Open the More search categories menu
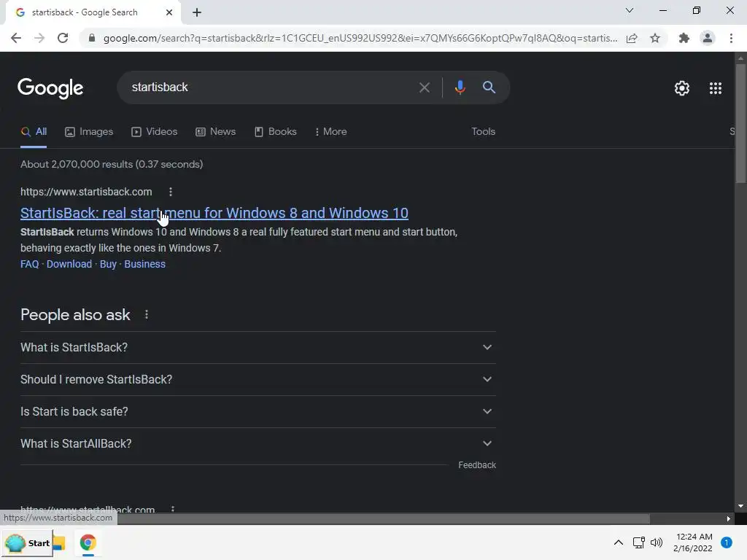This screenshot has height=560, width=747. coord(331,132)
